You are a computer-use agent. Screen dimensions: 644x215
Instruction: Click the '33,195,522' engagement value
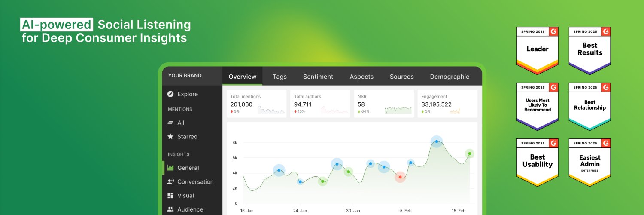(437, 104)
